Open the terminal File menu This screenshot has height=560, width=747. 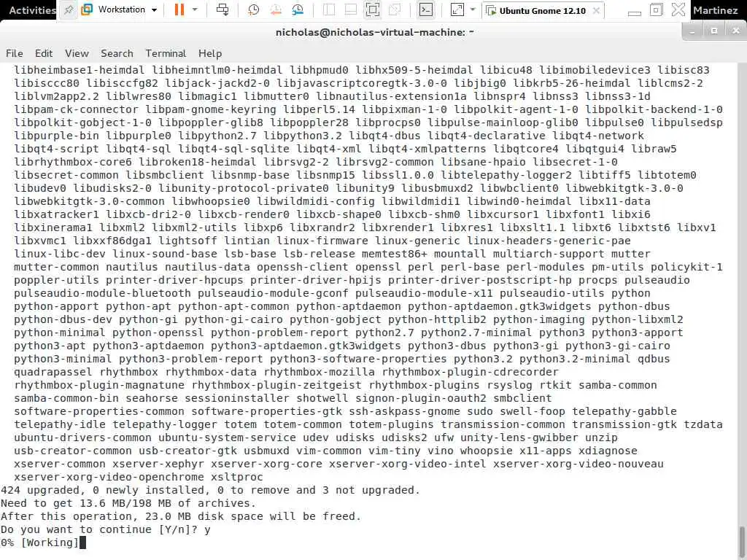click(x=15, y=53)
